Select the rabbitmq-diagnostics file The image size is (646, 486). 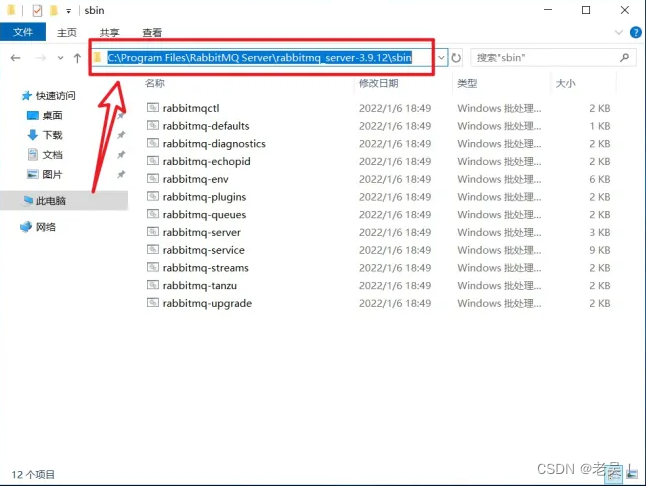(x=214, y=143)
